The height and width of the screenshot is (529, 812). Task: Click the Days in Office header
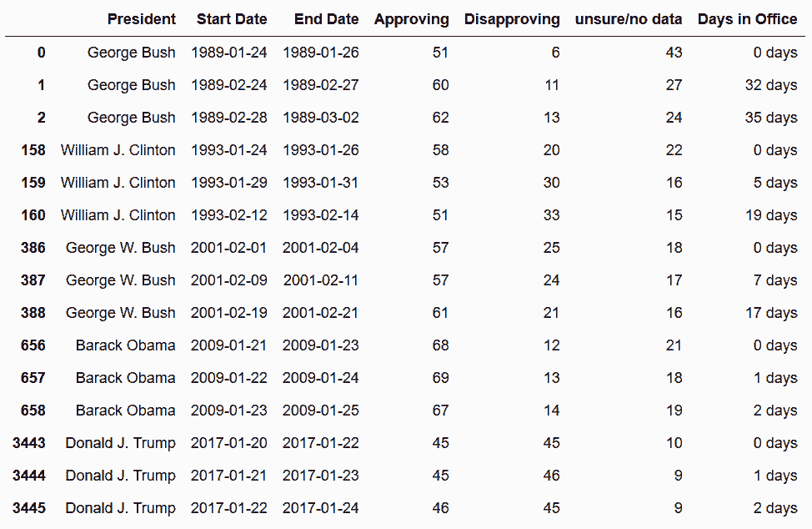click(x=747, y=19)
